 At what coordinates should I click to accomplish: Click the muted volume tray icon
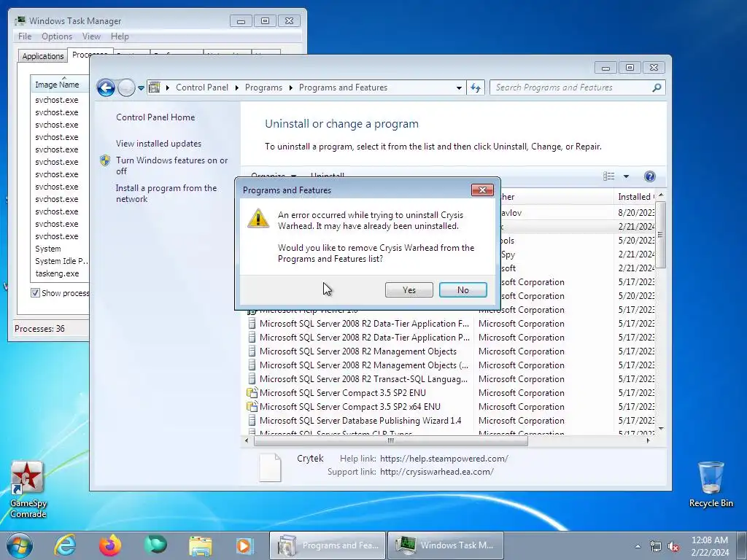[673, 546]
